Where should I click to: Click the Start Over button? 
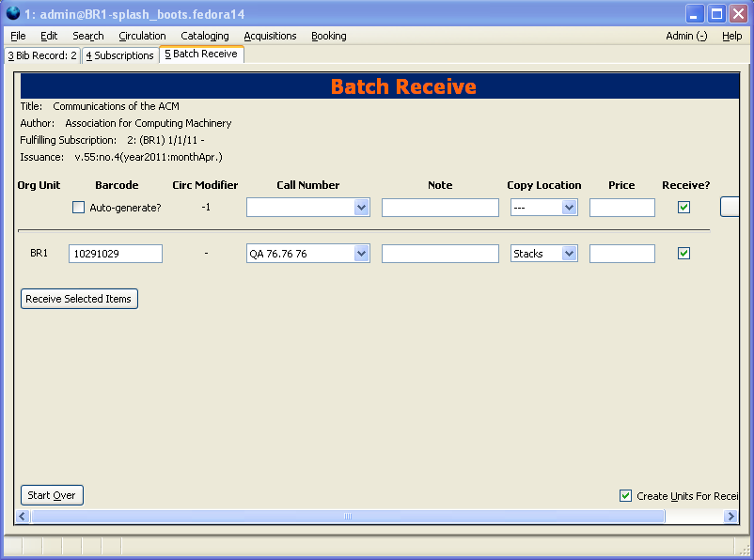[52, 495]
